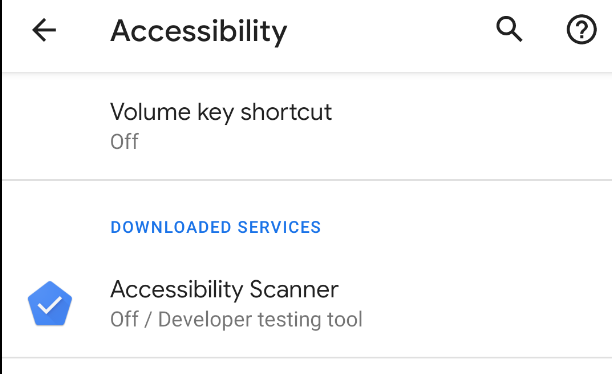The height and width of the screenshot is (374, 612).
Task: Open help via the question mark icon
Action: (581, 29)
